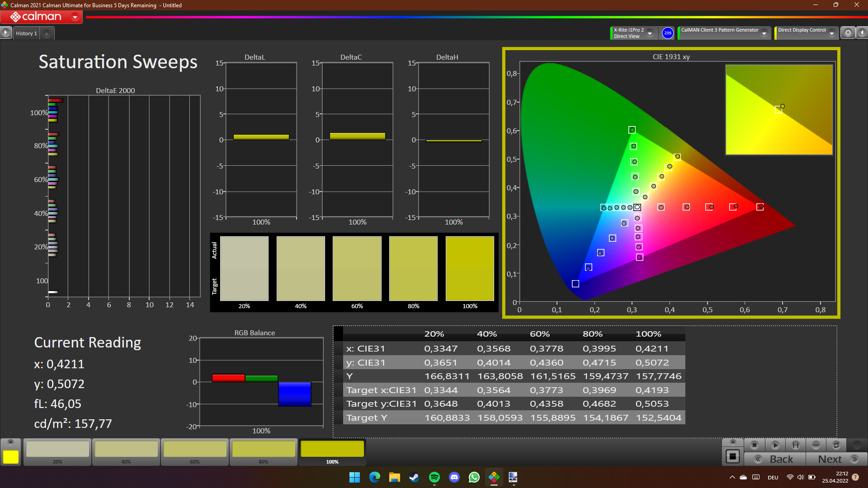The height and width of the screenshot is (488, 868).
Task: Open CalMAN Client 3 Pattern Generator dropdown
Action: tap(764, 33)
